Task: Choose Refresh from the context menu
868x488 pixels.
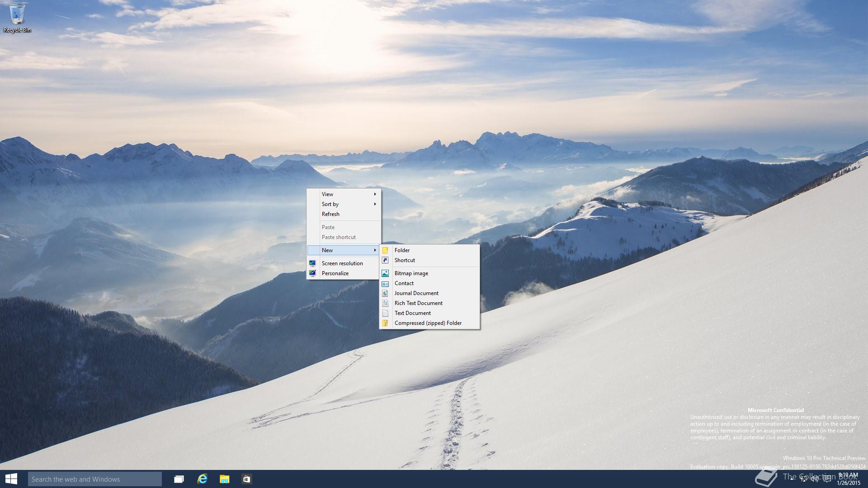Action: tap(344, 214)
